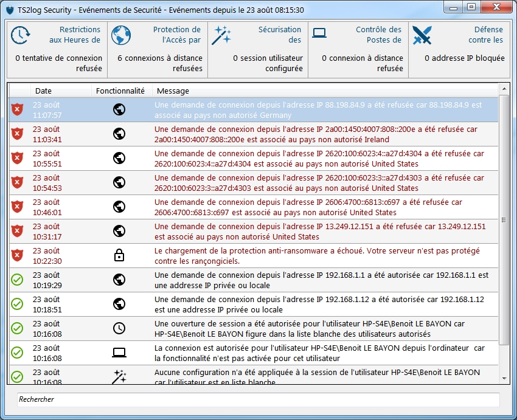
Task: Click red shield icon on 11:03:41 event
Action: [x=17, y=134]
